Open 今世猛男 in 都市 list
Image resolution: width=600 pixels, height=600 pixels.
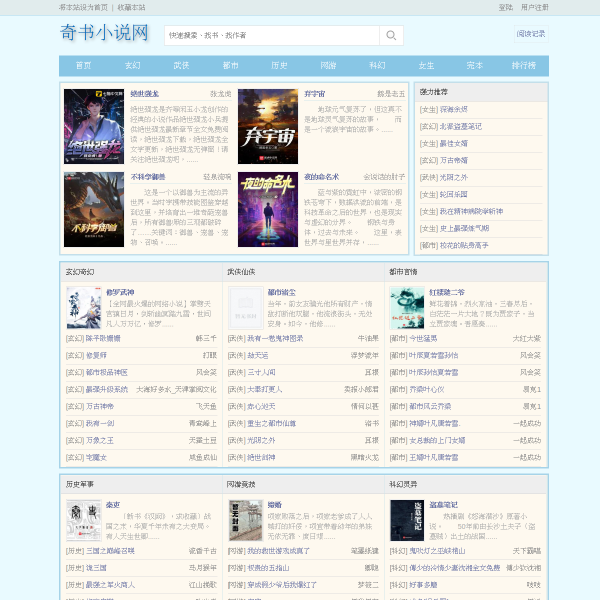click(x=423, y=339)
